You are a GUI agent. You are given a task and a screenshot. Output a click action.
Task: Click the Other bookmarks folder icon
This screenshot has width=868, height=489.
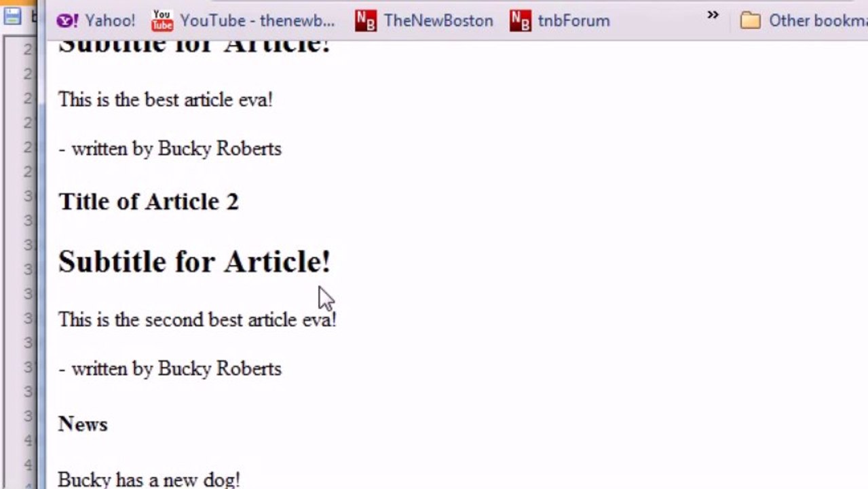click(750, 20)
